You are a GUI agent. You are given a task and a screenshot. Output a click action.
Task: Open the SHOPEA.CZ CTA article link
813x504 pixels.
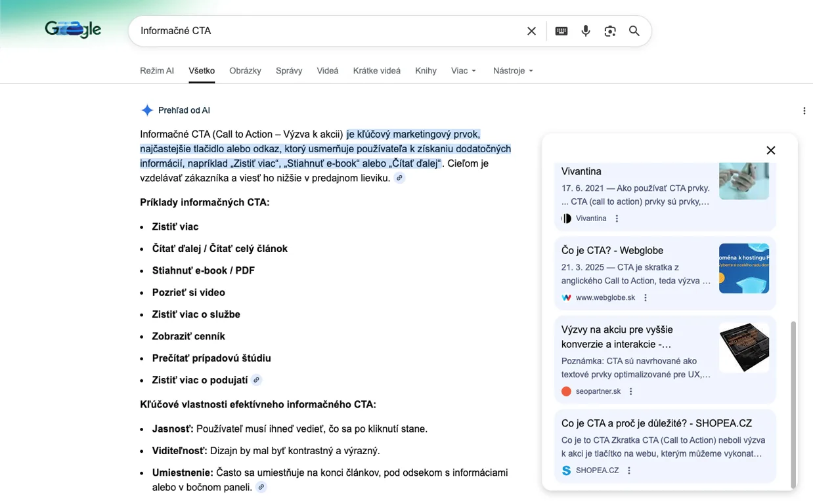[656, 423]
